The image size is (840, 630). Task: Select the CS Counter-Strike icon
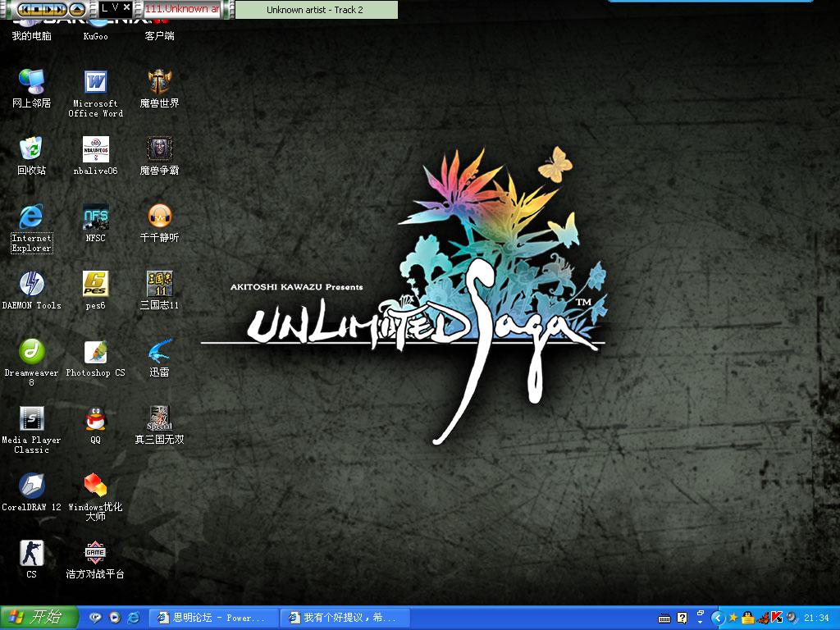coord(32,559)
